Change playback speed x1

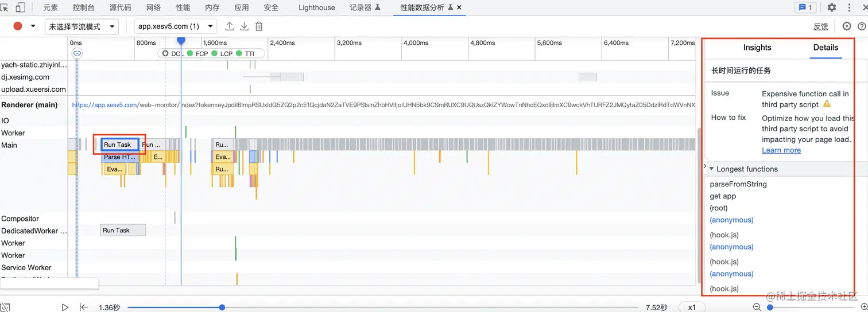(x=692, y=307)
